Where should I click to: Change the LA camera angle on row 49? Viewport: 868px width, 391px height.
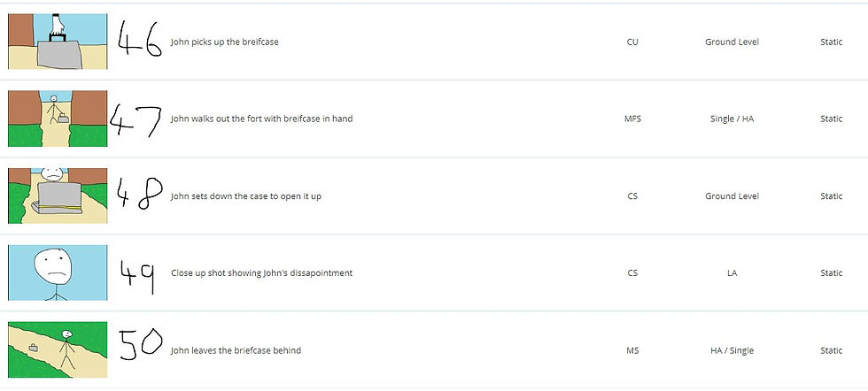(732, 272)
